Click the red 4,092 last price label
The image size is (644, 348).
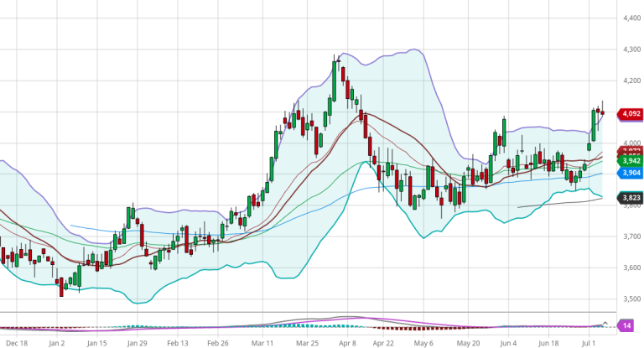pyautogui.click(x=630, y=113)
